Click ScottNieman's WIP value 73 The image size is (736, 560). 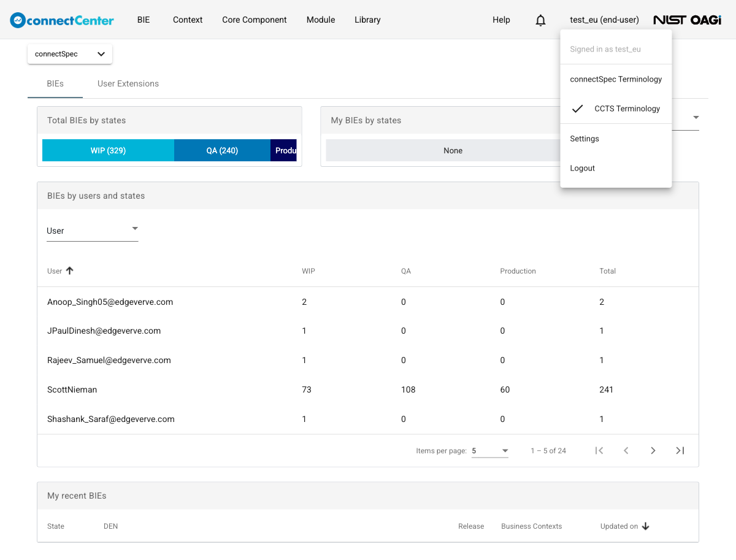[x=307, y=389]
